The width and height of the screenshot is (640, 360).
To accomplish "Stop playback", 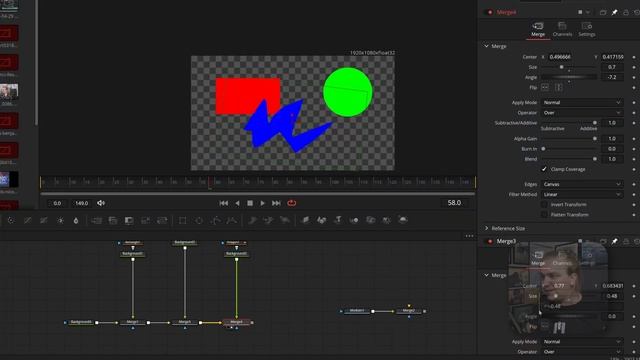I will 250,203.
